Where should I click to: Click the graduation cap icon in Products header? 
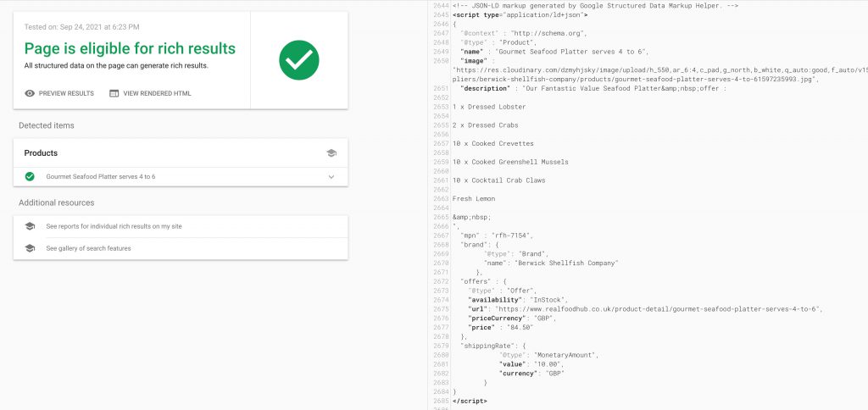point(331,153)
